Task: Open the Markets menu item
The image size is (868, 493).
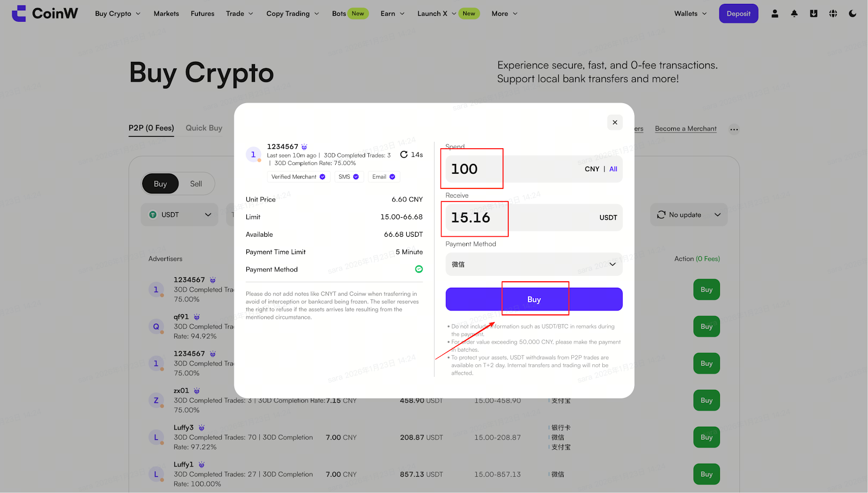Action: click(x=166, y=14)
